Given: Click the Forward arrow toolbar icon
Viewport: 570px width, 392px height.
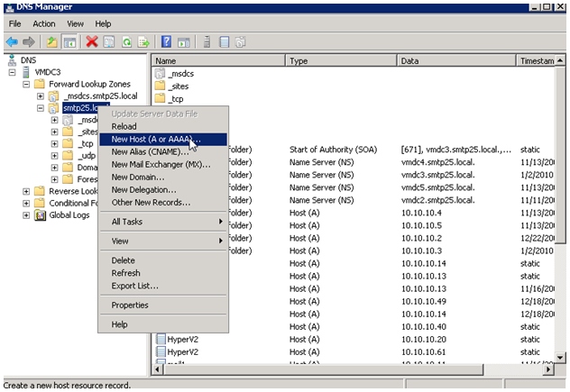Looking at the screenshot, I should click(28, 42).
